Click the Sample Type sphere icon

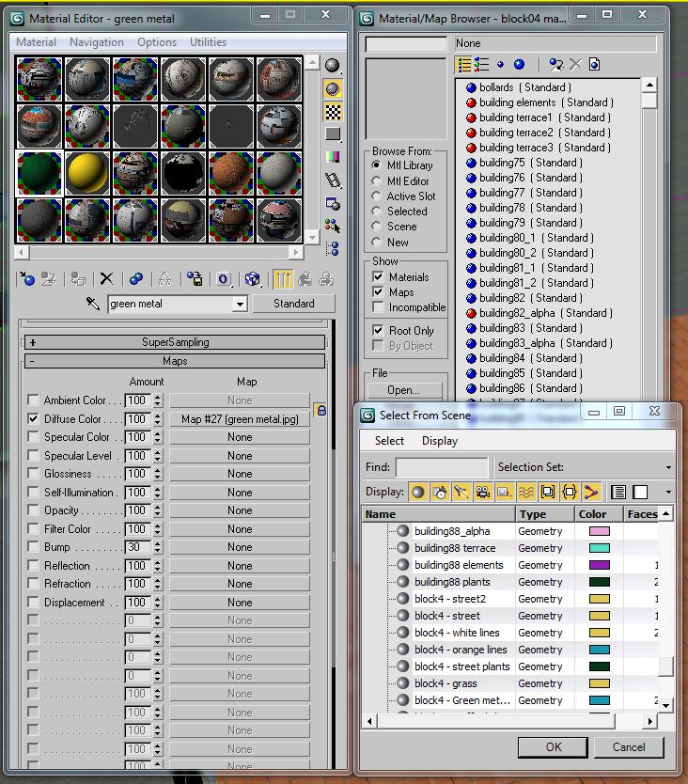[332, 66]
